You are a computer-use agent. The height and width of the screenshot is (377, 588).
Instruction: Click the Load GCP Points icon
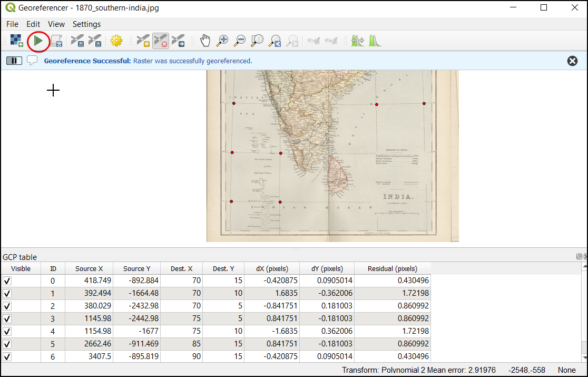(x=77, y=41)
